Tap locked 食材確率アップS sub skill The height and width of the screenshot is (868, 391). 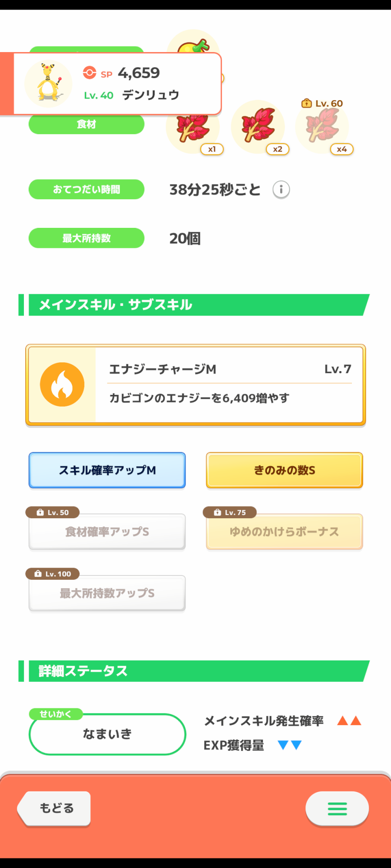coord(107,532)
